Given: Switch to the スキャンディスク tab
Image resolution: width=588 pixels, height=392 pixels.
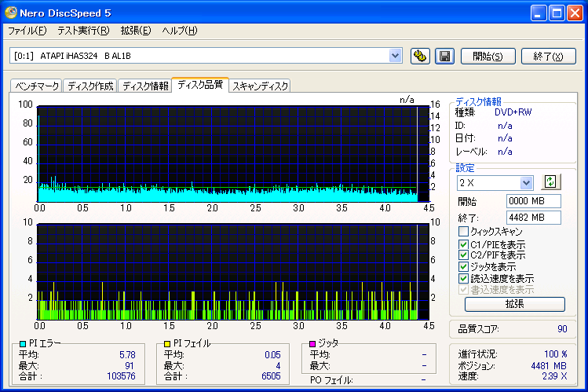Looking at the screenshot, I should point(260,86).
